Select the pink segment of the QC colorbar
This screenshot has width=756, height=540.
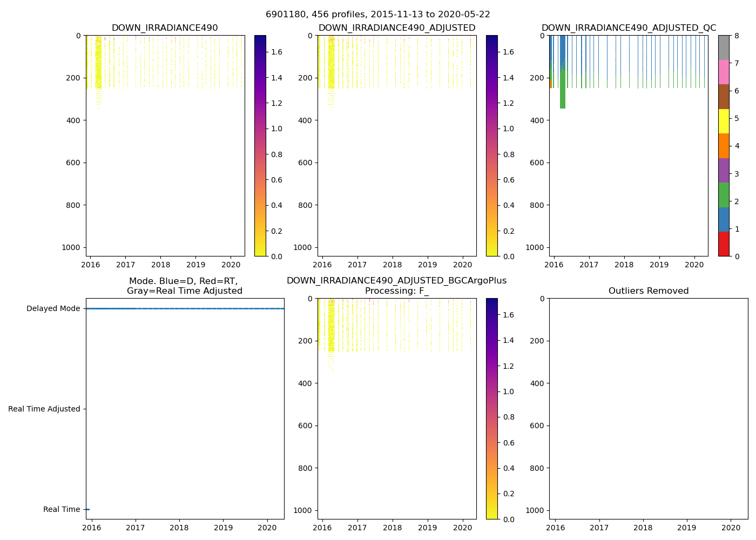click(x=724, y=72)
